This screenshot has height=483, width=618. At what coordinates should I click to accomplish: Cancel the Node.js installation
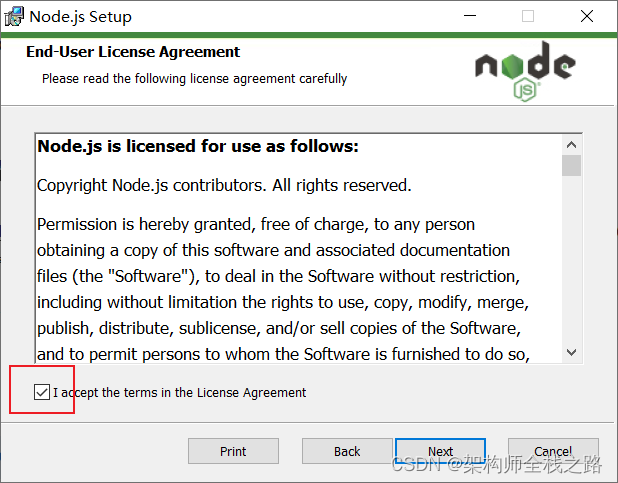(553, 451)
